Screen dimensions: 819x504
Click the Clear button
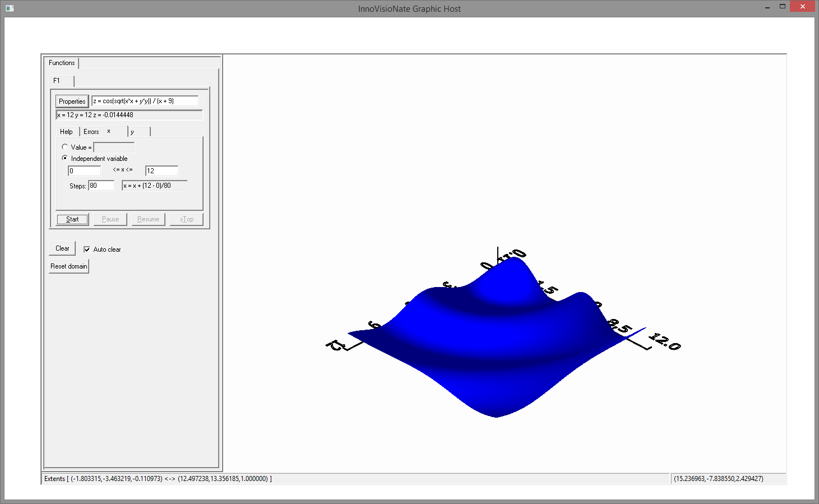62,248
